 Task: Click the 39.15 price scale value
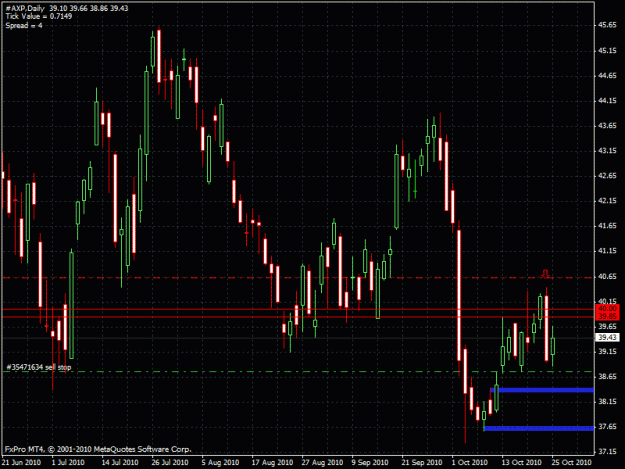pos(607,351)
